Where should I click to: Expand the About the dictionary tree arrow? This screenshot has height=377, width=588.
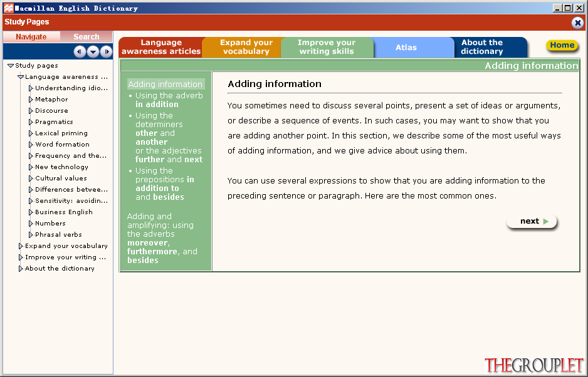(21, 268)
